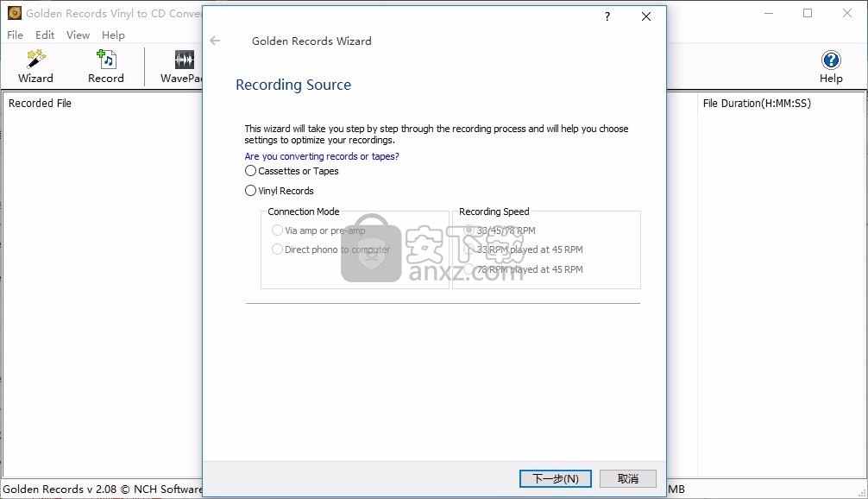Maximize the main Golden Records window
The image size is (868, 499).
click(808, 13)
